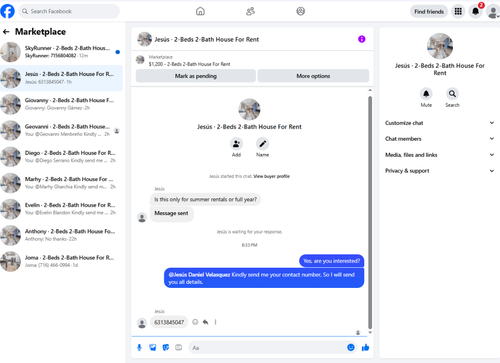Attach a file with the photo icon

coord(153,348)
